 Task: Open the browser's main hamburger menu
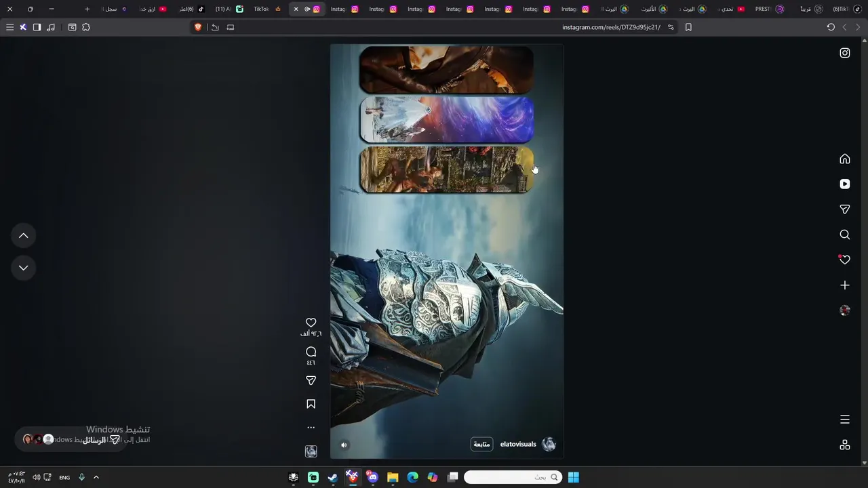[9, 27]
